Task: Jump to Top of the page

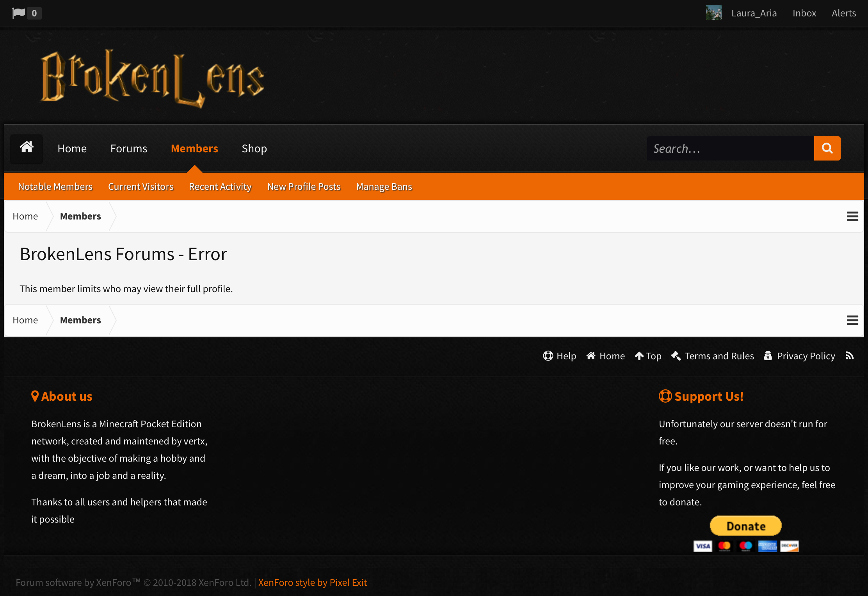Action: [648, 356]
